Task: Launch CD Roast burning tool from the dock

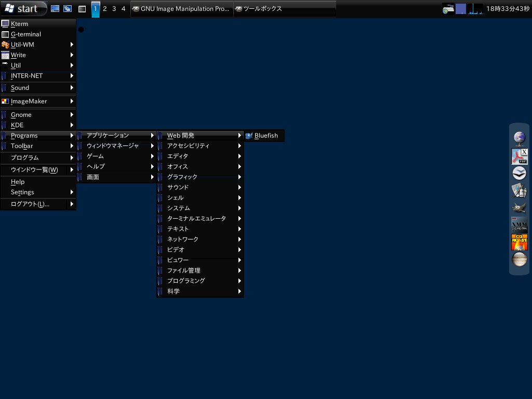Action: [x=519, y=243]
